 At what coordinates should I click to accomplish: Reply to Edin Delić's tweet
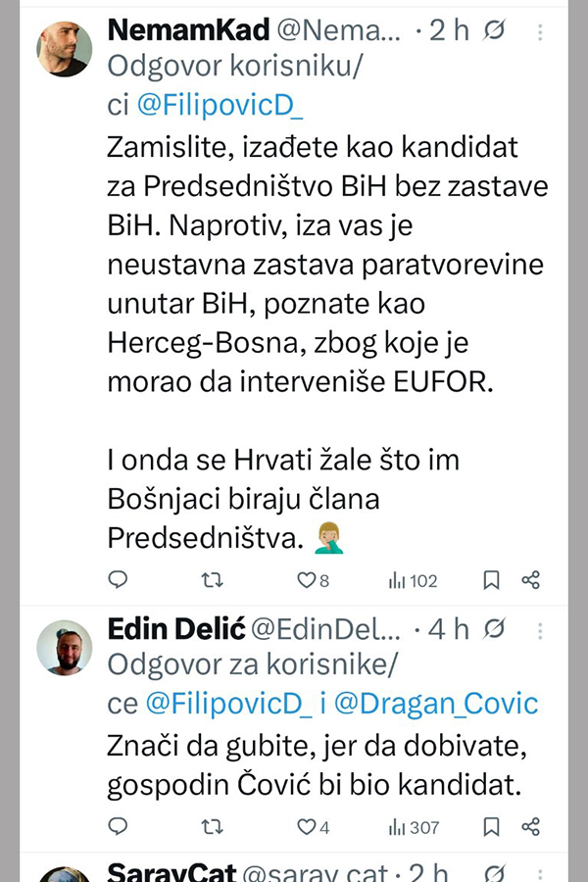(x=118, y=827)
